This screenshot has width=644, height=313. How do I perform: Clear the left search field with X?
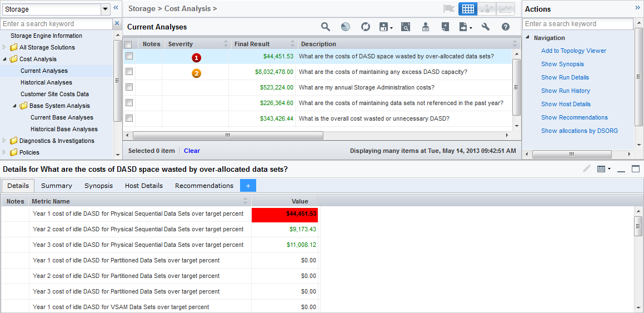click(117, 24)
